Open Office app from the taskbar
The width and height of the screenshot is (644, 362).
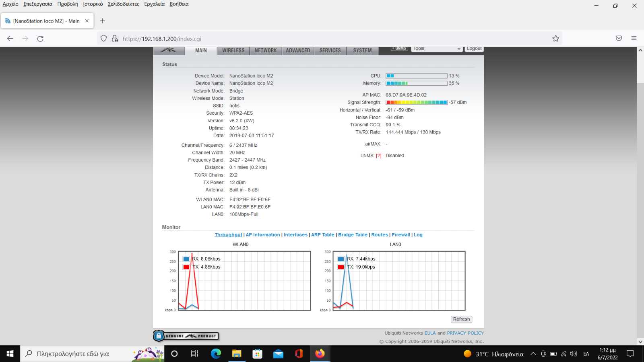(x=299, y=354)
